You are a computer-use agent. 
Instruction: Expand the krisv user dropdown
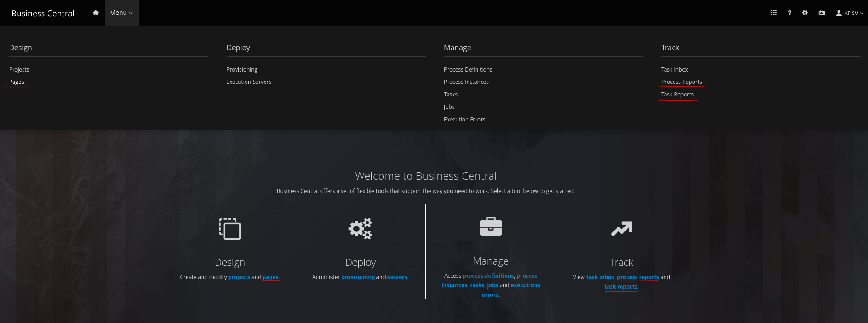[x=849, y=13]
